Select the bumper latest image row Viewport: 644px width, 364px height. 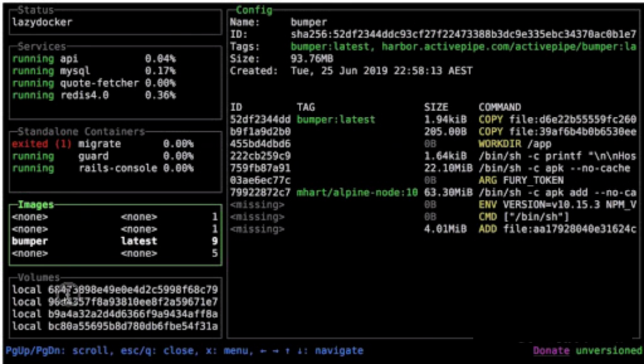pos(115,241)
